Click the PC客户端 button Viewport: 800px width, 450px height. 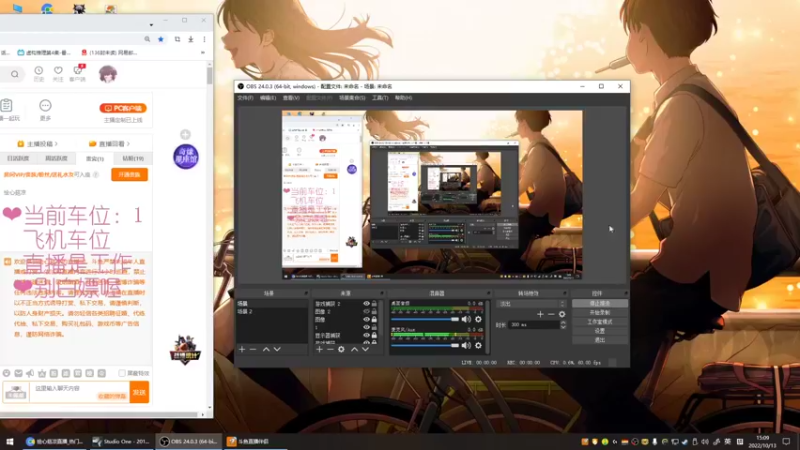click(123, 108)
